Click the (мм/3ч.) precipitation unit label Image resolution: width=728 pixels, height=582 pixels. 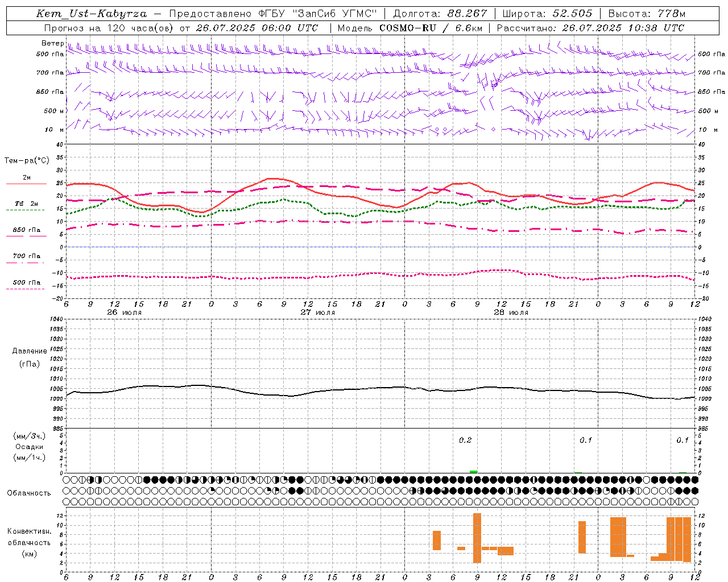click(30, 436)
